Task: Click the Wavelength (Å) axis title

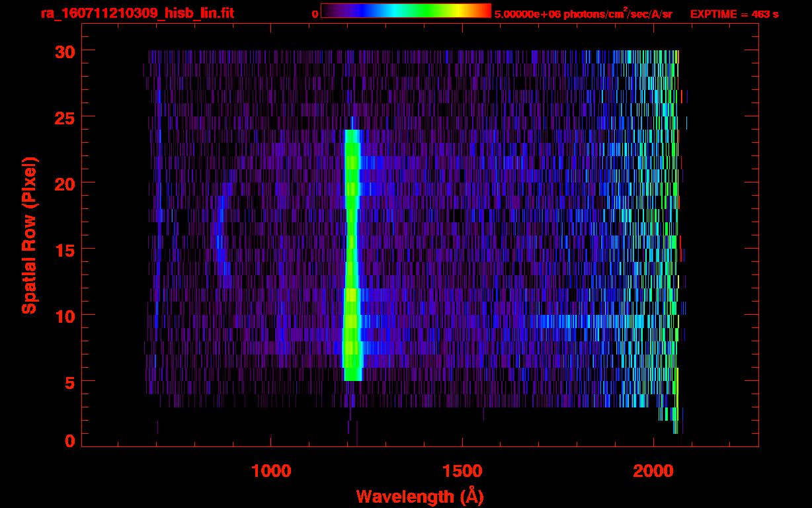Action: pos(420,496)
